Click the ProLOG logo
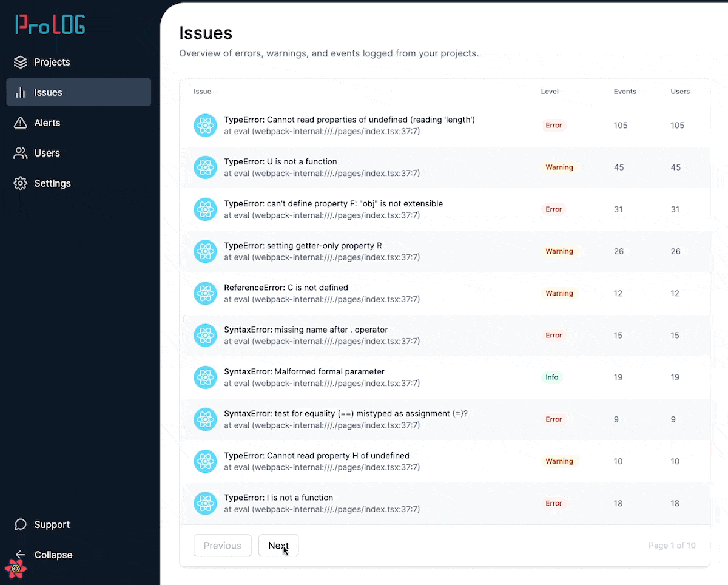The height and width of the screenshot is (585, 728). pos(50,24)
